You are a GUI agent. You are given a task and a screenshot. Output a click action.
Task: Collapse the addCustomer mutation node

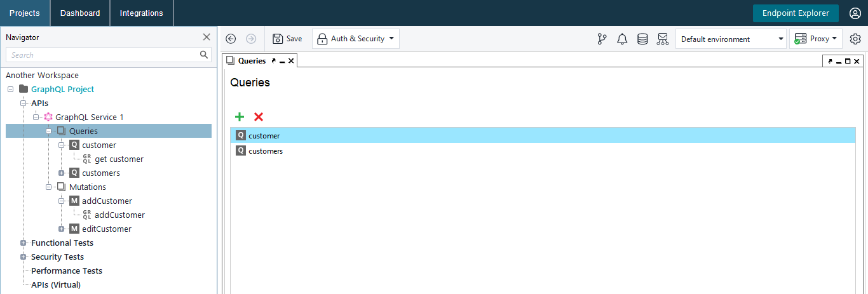pyautogui.click(x=61, y=201)
